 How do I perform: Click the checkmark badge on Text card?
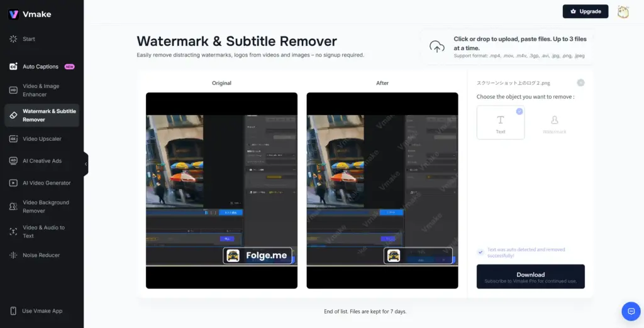pos(519,111)
